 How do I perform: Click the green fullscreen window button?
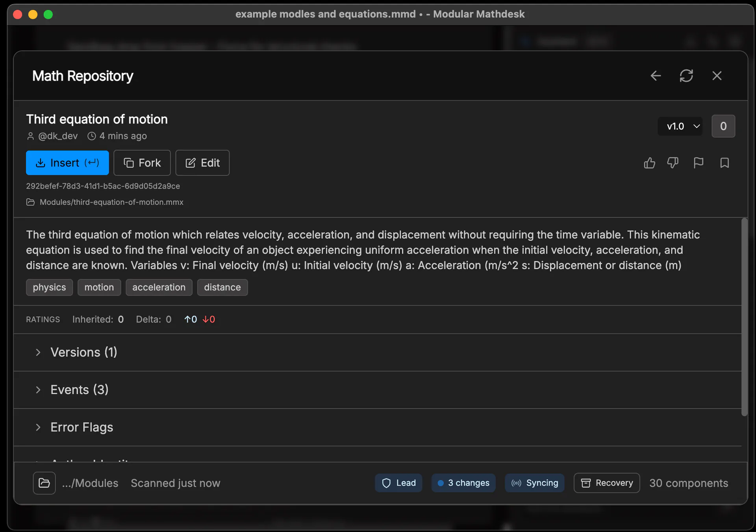[x=48, y=15]
